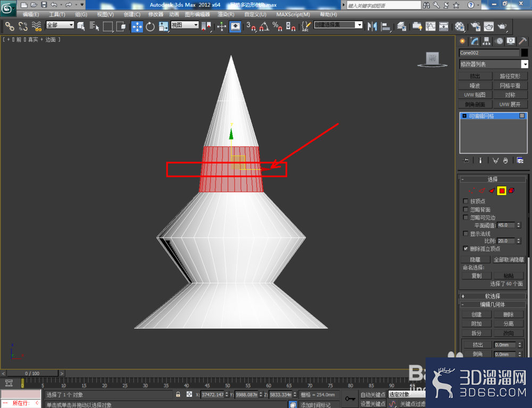This screenshot has width=532, height=408.
Task: Select the Rotate tool
Action: point(150,27)
